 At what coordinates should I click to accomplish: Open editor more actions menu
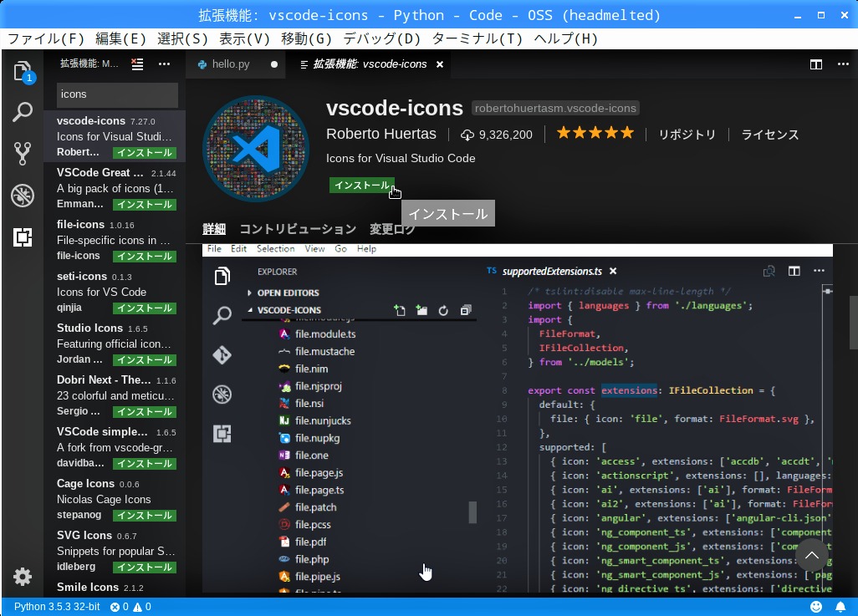(843, 64)
